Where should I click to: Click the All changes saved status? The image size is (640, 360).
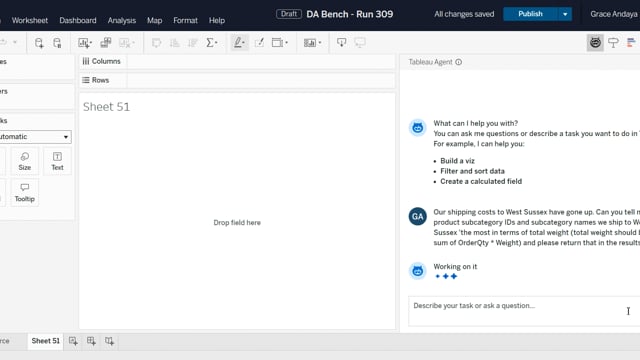464,14
